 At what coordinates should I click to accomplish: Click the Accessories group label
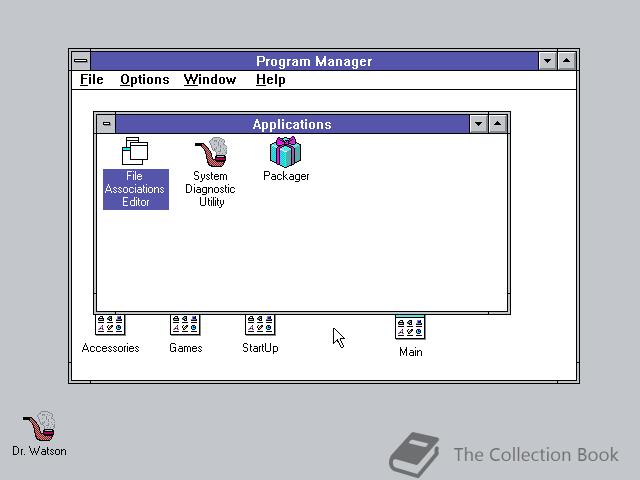(110, 348)
